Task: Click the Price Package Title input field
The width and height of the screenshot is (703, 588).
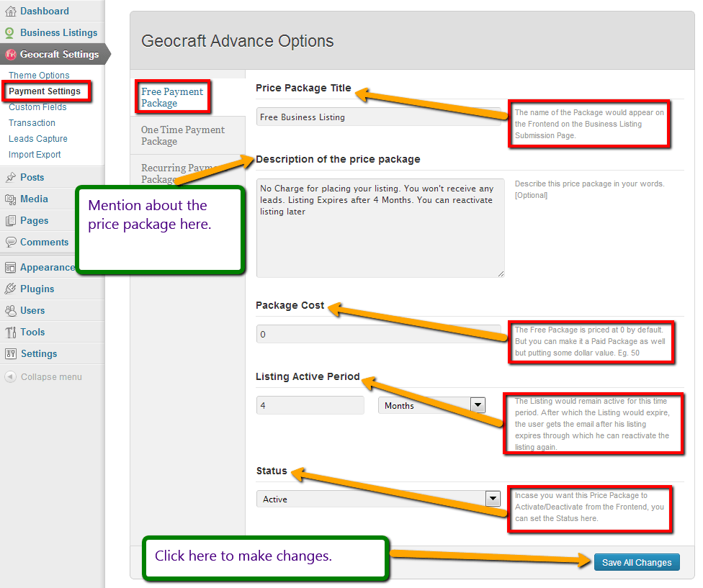Action: pyautogui.click(x=379, y=117)
